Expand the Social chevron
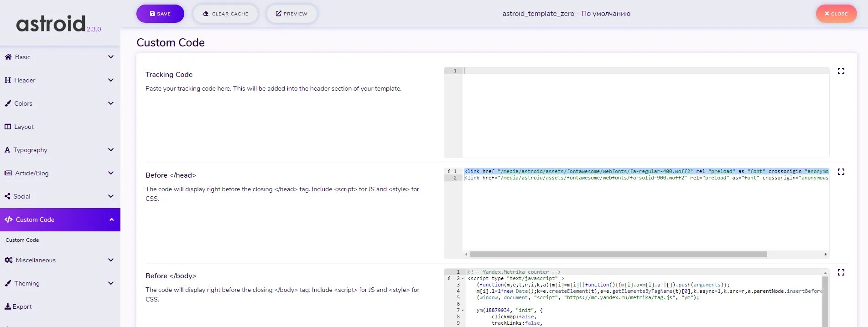The image size is (868, 327). (x=111, y=196)
